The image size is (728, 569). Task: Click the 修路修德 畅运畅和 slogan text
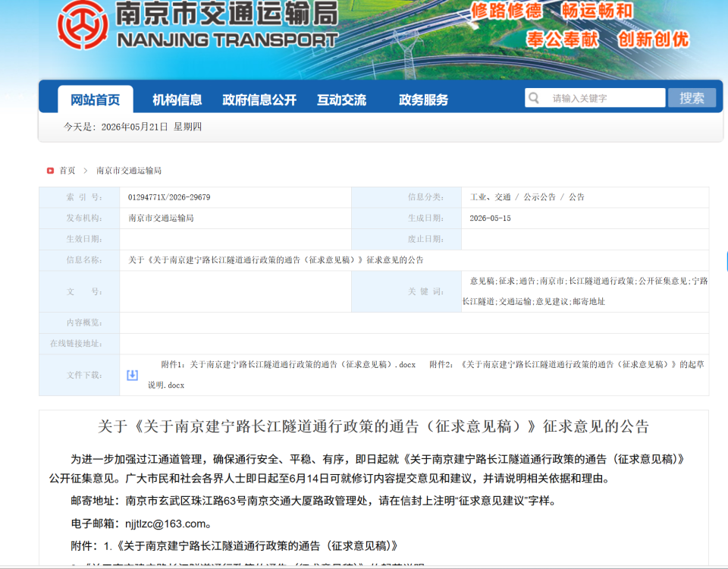[552, 10]
